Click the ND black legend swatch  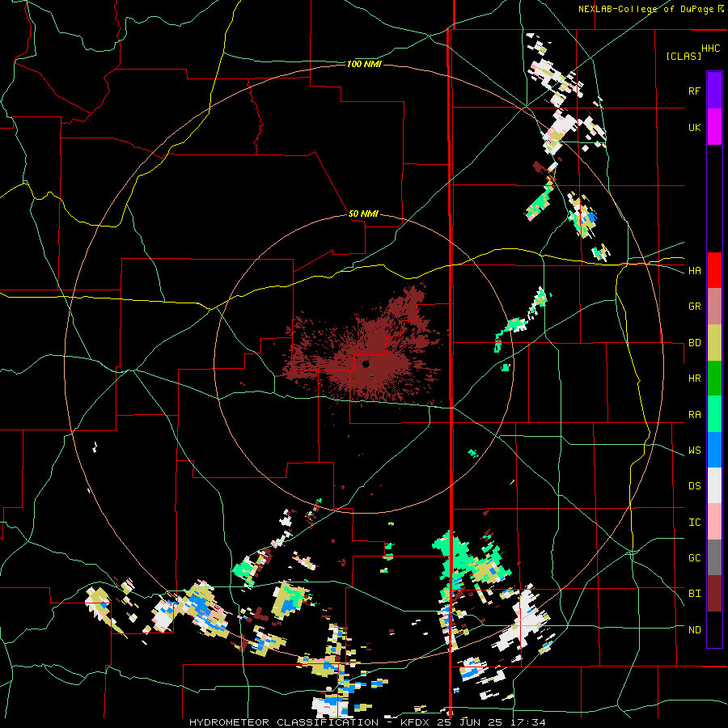pos(714,629)
